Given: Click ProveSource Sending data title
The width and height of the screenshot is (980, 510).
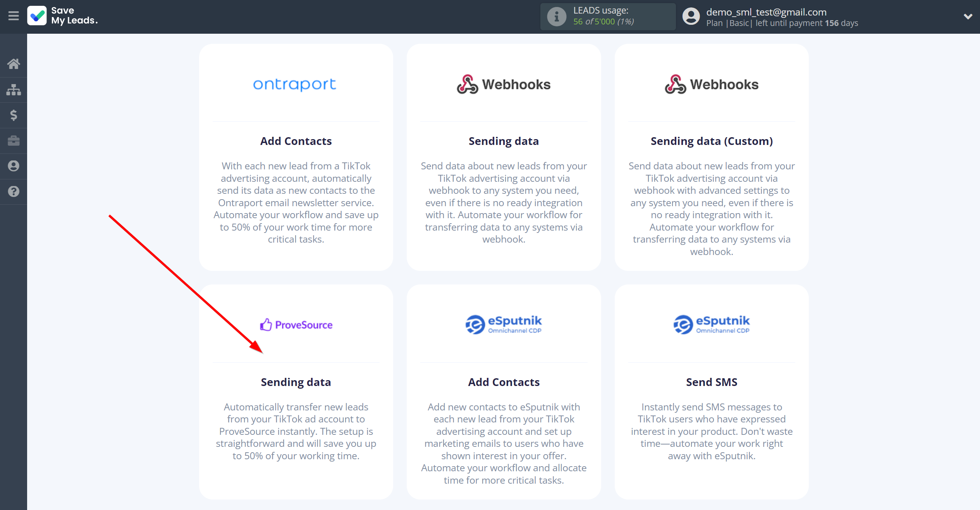Looking at the screenshot, I should point(296,382).
